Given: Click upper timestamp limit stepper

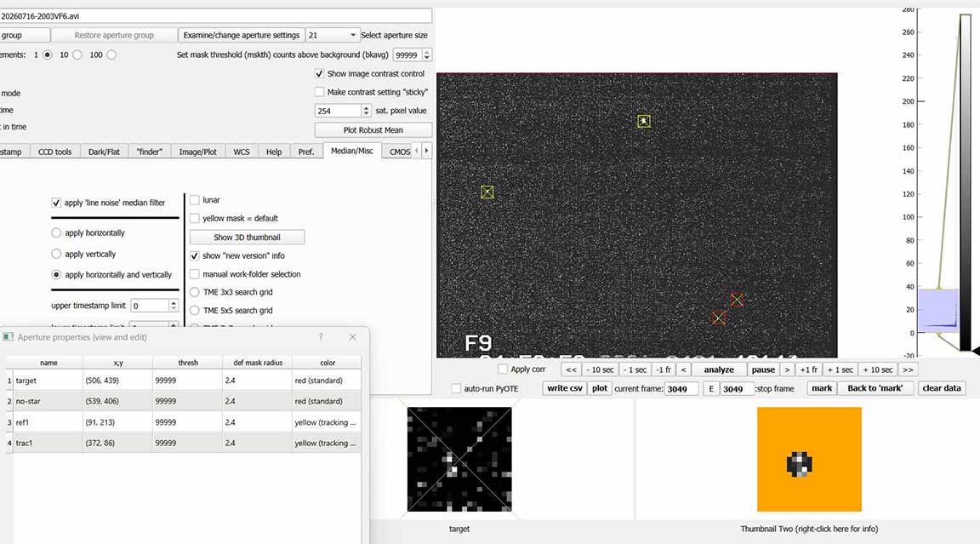Looking at the screenshot, I should 174,306.
